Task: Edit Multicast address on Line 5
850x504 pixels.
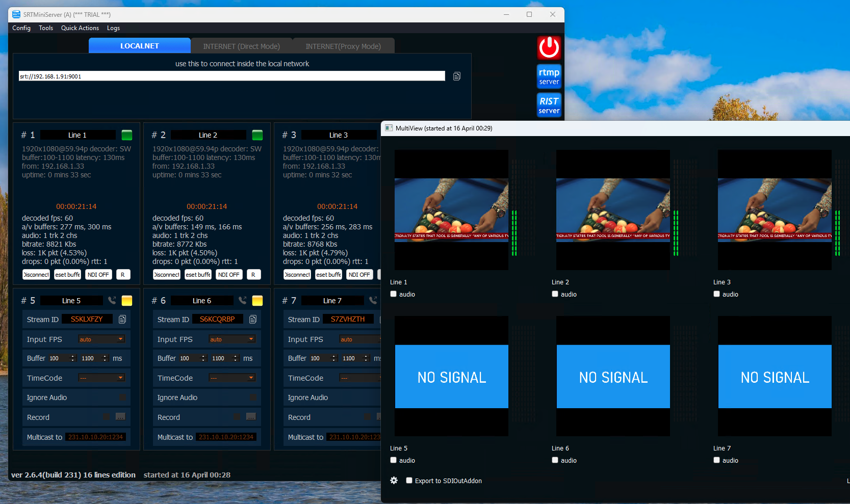Action: pyautogui.click(x=96, y=437)
